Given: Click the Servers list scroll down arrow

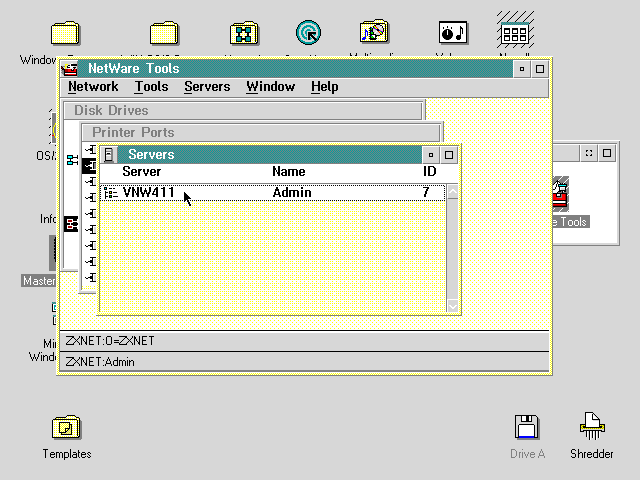Looking at the screenshot, I should click(452, 306).
